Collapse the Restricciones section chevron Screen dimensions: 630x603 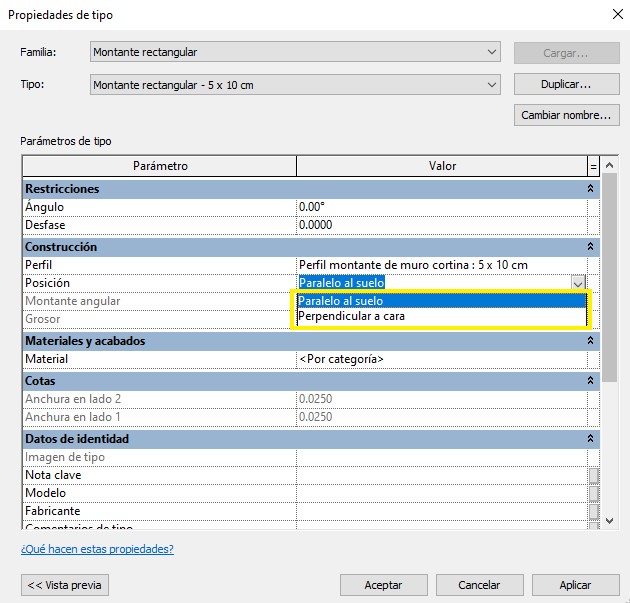(590, 188)
